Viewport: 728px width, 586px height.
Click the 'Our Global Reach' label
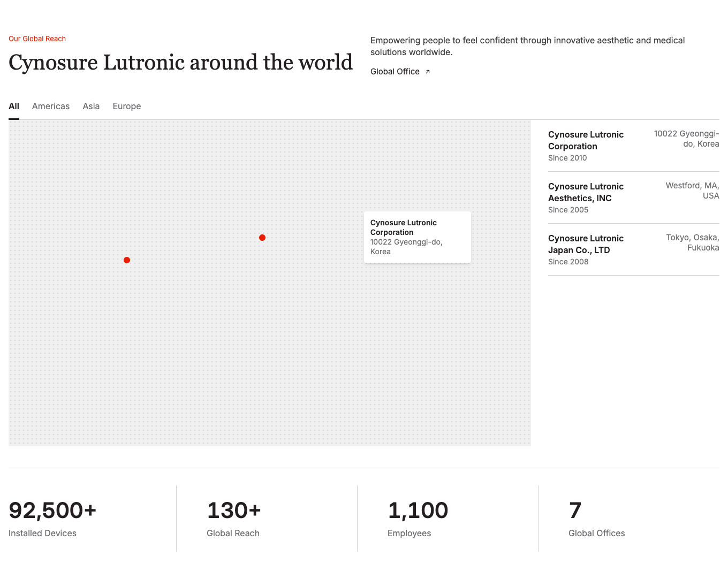(x=37, y=39)
